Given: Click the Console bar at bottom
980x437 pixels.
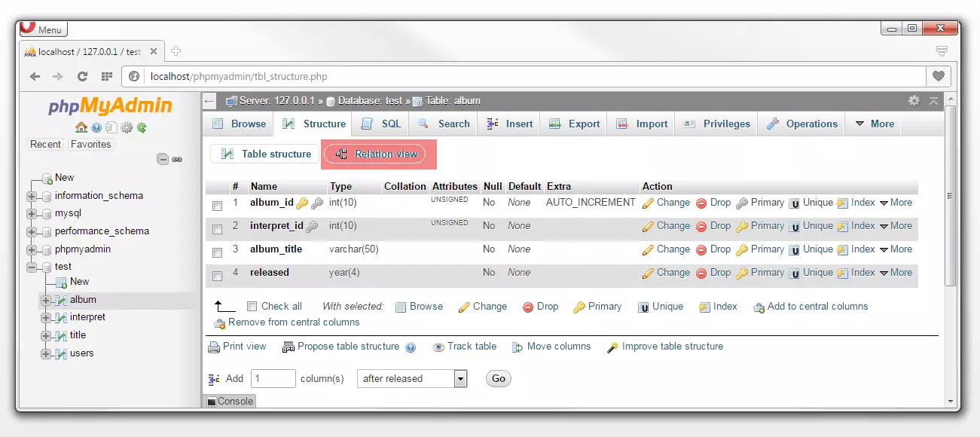Looking at the screenshot, I should pyautogui.click(x=230, y=401).
